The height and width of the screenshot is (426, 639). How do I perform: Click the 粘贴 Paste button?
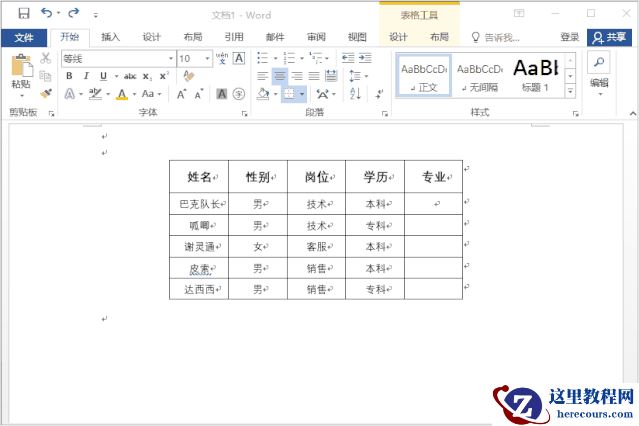(21, 76)
